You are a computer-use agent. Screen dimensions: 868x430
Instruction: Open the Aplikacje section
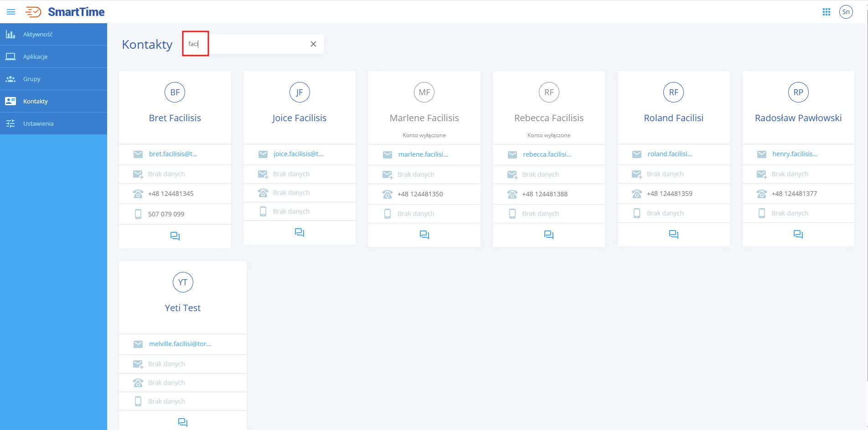pyautogui.click(x=36, y=56)
